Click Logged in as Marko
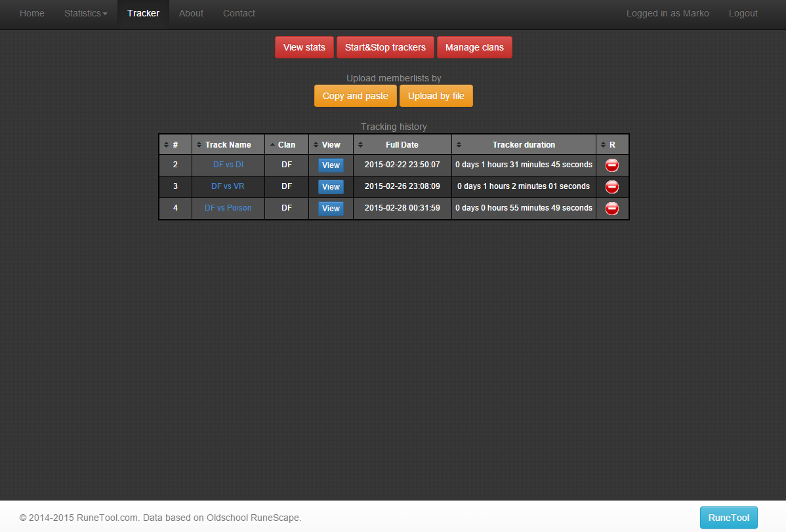Screen dimensions: 786x532 [668, 14]
